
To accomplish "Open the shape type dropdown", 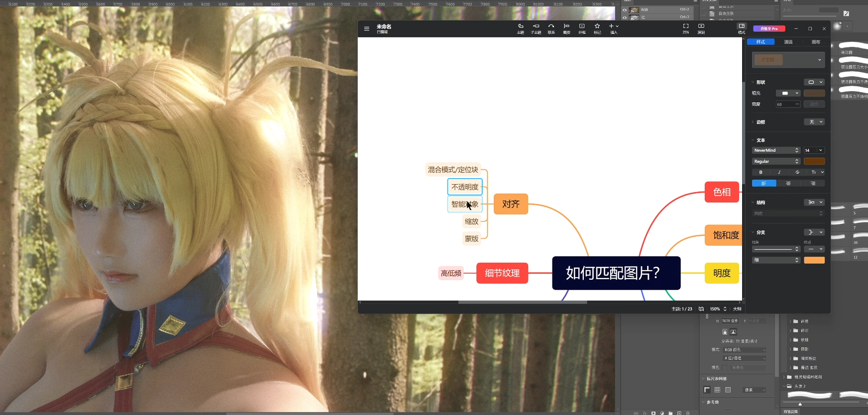I will coord(814,82).
